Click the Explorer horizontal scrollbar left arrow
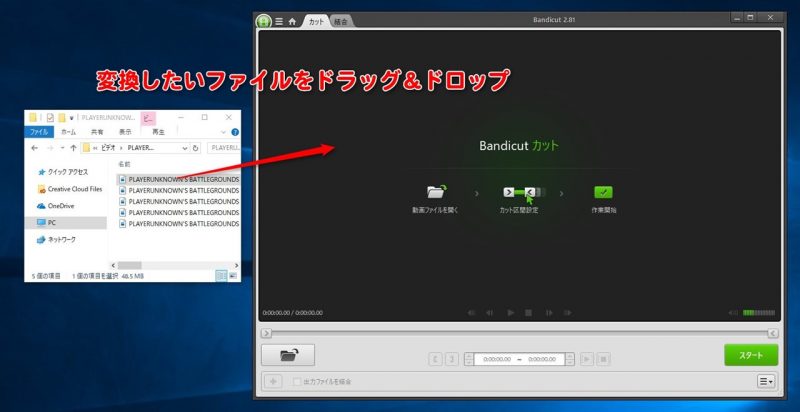This screenshot has width=800, height=412. click(113, 265)
